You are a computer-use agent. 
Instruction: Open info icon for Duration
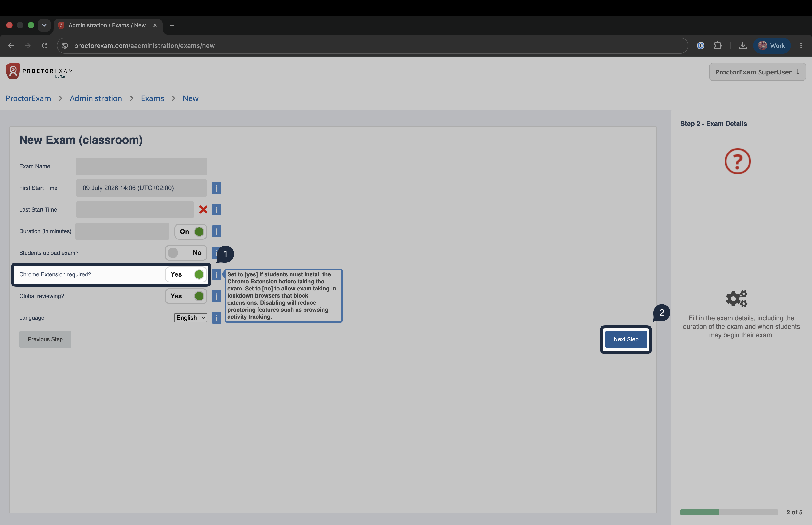(x=216, y=231)
